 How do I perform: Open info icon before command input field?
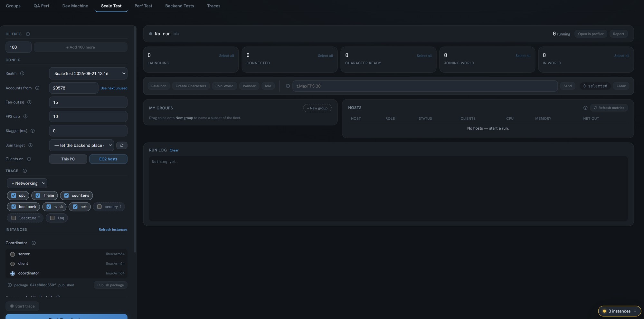tap(288, 86)
